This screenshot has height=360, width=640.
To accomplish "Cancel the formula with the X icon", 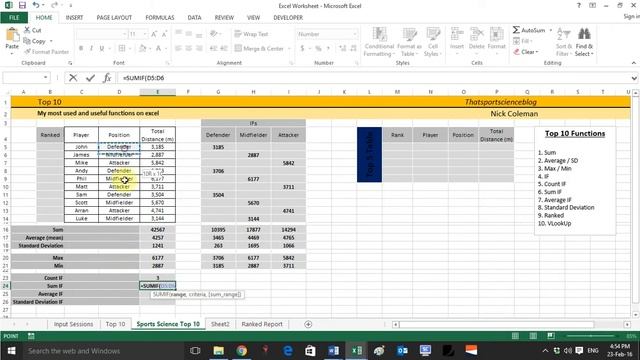I will click(73, 78).
